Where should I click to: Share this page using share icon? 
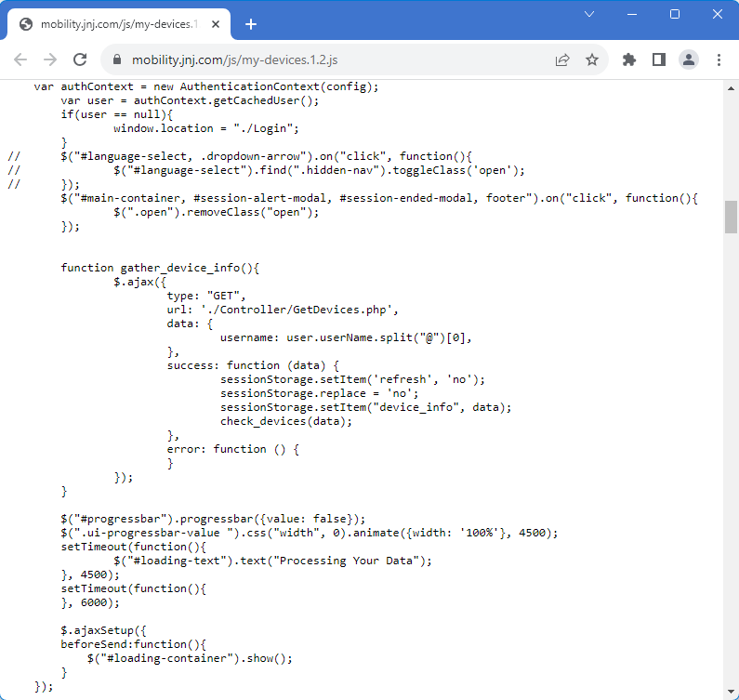pyautogui.click(x=562, y=59)
